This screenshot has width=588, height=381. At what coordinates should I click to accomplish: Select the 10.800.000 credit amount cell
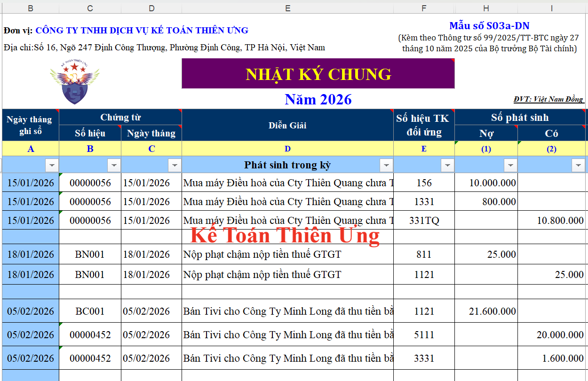click(552, 220)
